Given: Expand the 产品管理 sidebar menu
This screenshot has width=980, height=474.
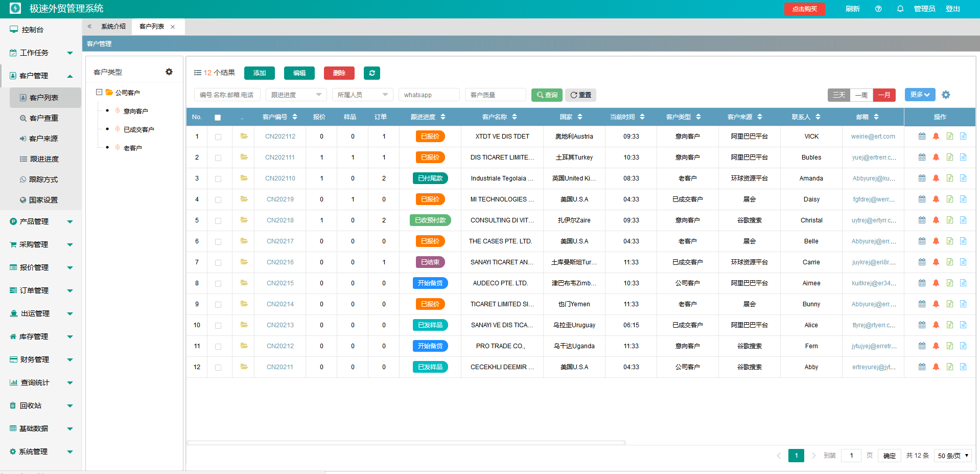Looking at the screenshot, I should [x=41, y=221].
